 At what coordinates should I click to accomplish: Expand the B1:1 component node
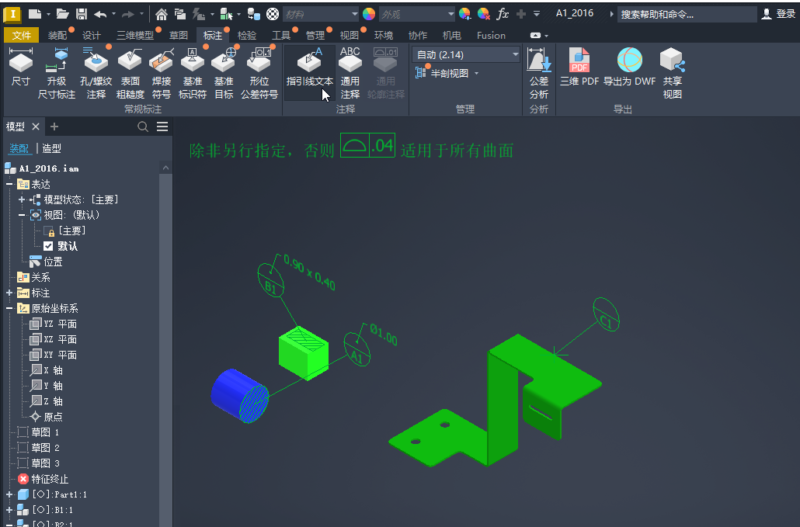point(9,510)
